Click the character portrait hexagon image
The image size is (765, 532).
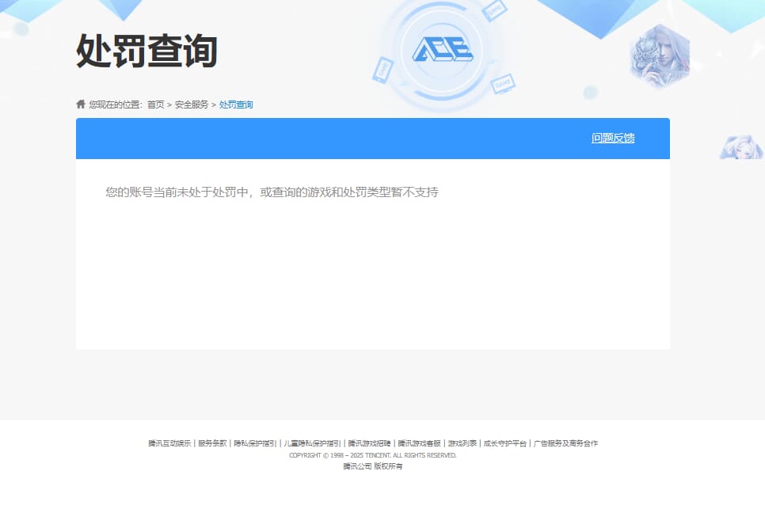[x=659, y=55]
